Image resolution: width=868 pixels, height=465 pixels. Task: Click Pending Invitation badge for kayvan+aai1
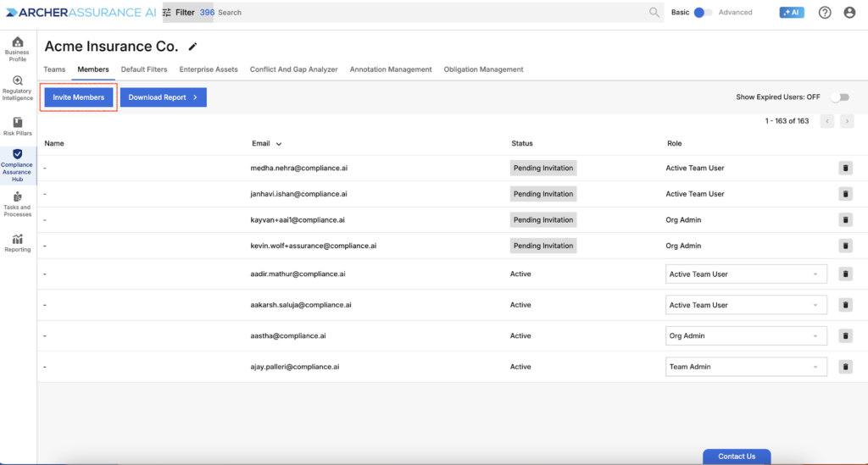pos(543,220)
